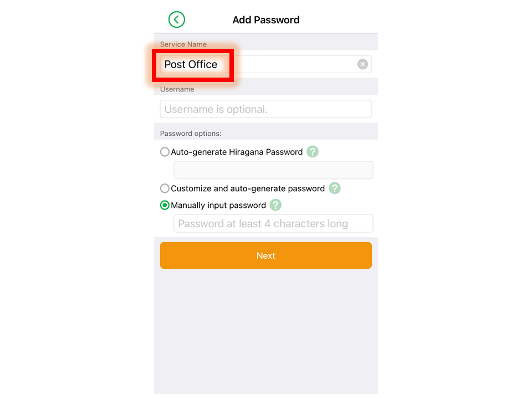Viewport: 532px width, 399px height.
Task: Click the Add Password screen title
Action: pos(265,20)
